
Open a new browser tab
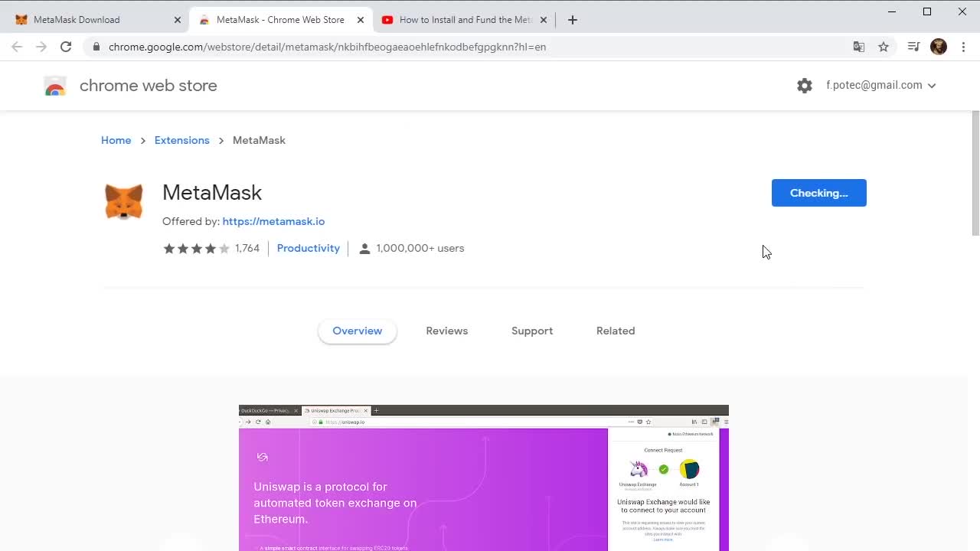coord(573,20)
